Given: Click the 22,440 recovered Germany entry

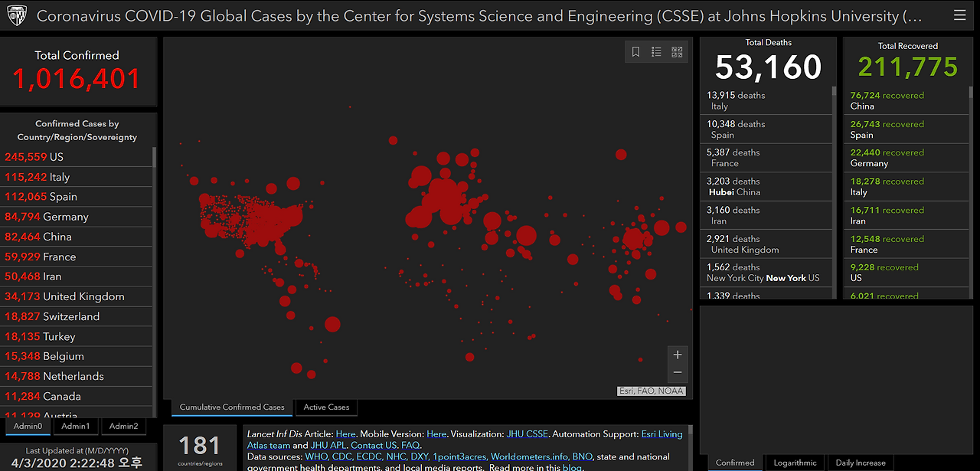Looking at the screenshot, I should tap(908, 158).
